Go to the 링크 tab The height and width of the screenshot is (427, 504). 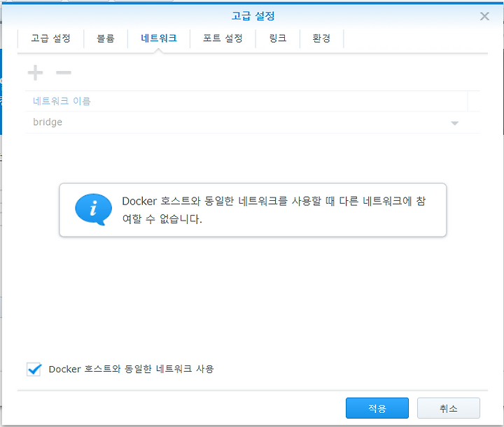point(278,38)
